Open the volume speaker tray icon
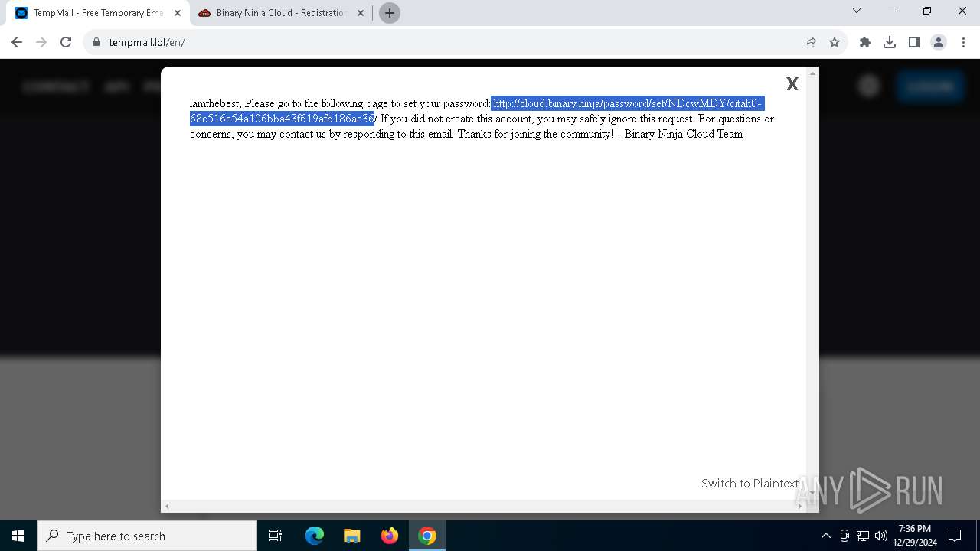Image resolution: width=980 pixels, height=551 pixels. click(880, 536)
